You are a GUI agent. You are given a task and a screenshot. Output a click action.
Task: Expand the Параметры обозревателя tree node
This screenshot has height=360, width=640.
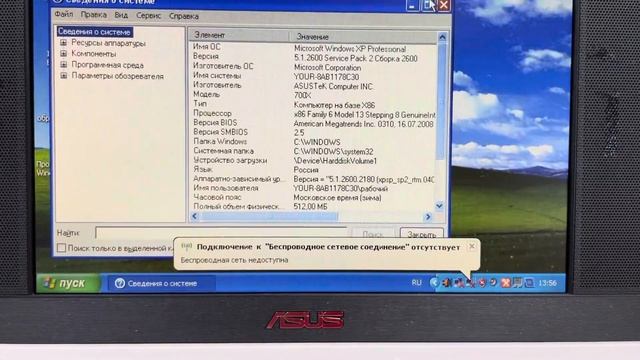[64, 76]
